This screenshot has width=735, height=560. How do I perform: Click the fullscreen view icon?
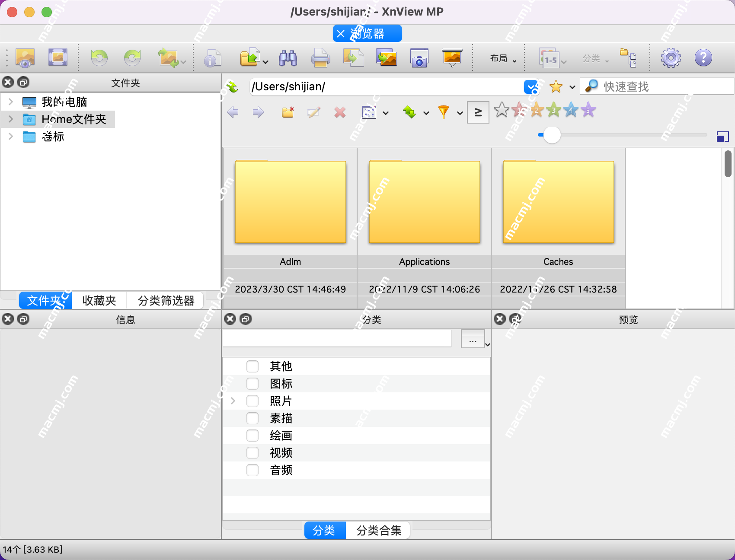pyautogui.click(x=58, y=57)
